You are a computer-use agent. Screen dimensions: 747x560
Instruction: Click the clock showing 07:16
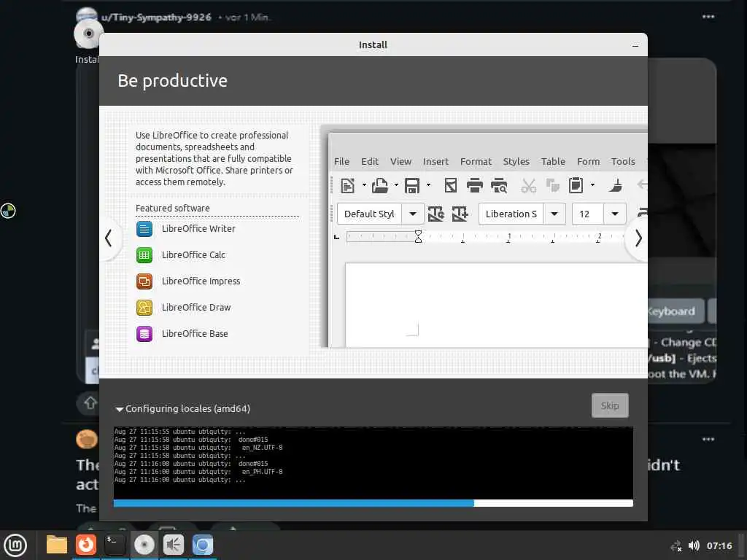[719, 545]
